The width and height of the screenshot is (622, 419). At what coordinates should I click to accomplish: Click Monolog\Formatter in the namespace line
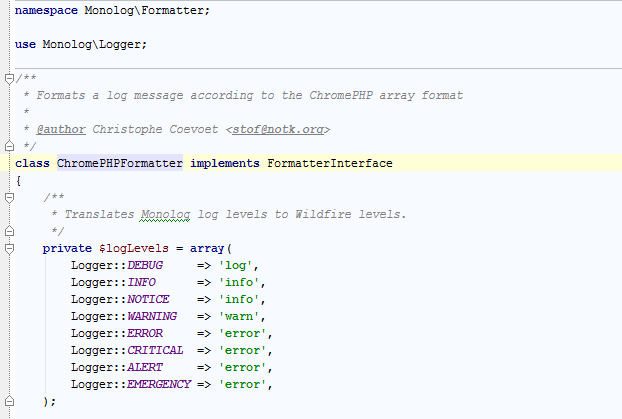[x=144, y=10]
